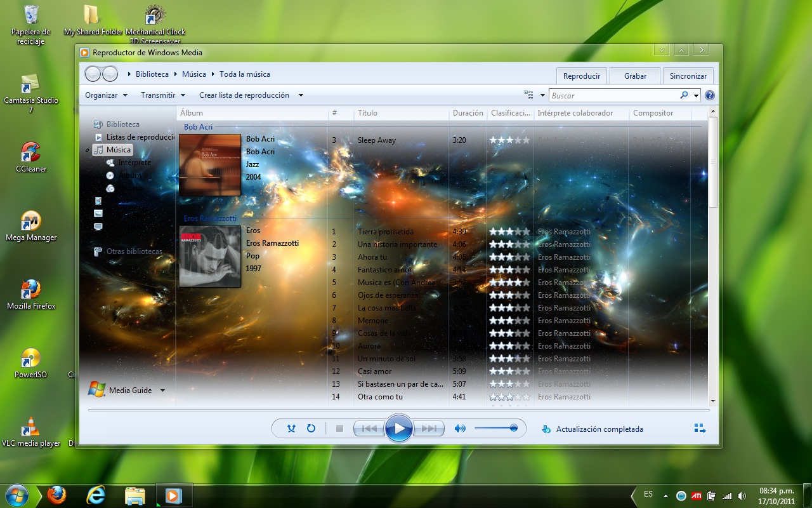Browse by Álbum in the navigation pane
812x508 pixels.
click(x=129, y=175)
